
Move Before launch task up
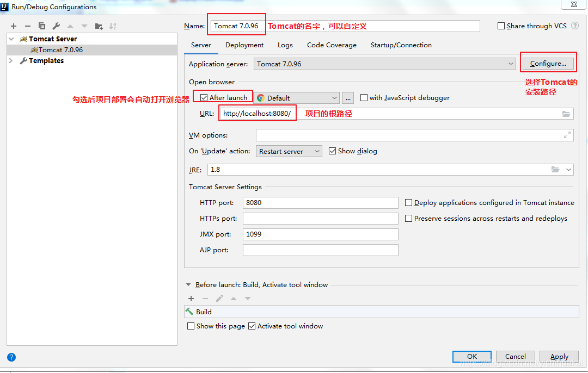234,299
